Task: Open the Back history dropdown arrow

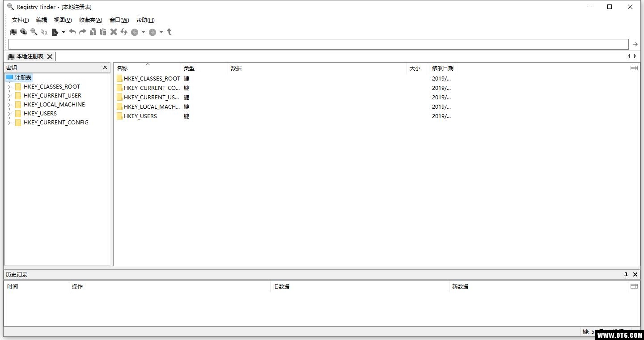Action: pyautogui.click(x=143, y=32)
